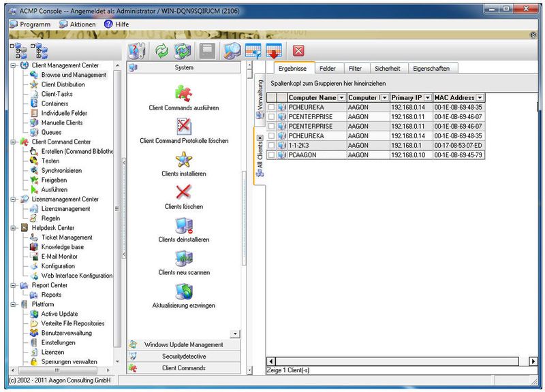Click the help wizard toolbar icon with question mark

(x=137, y=50)
